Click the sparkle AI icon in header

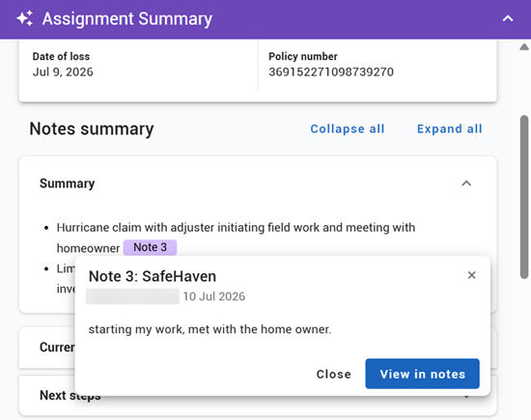24,18
